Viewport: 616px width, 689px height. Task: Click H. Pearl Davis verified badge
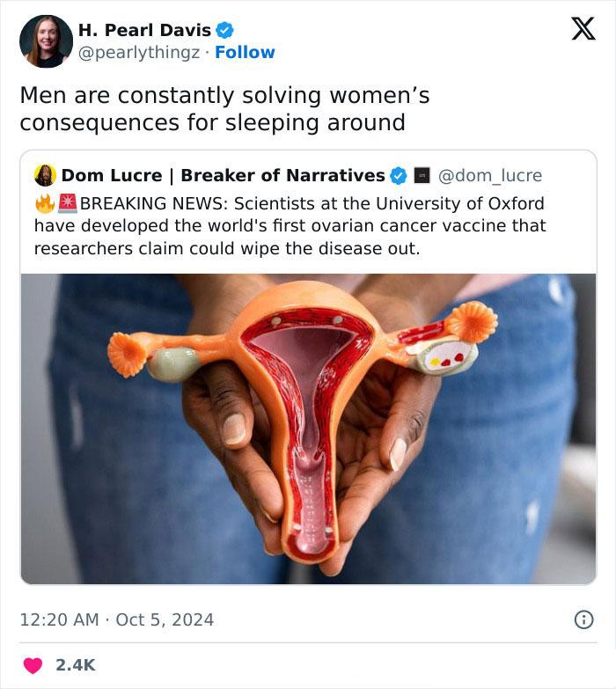click(224, 30)
